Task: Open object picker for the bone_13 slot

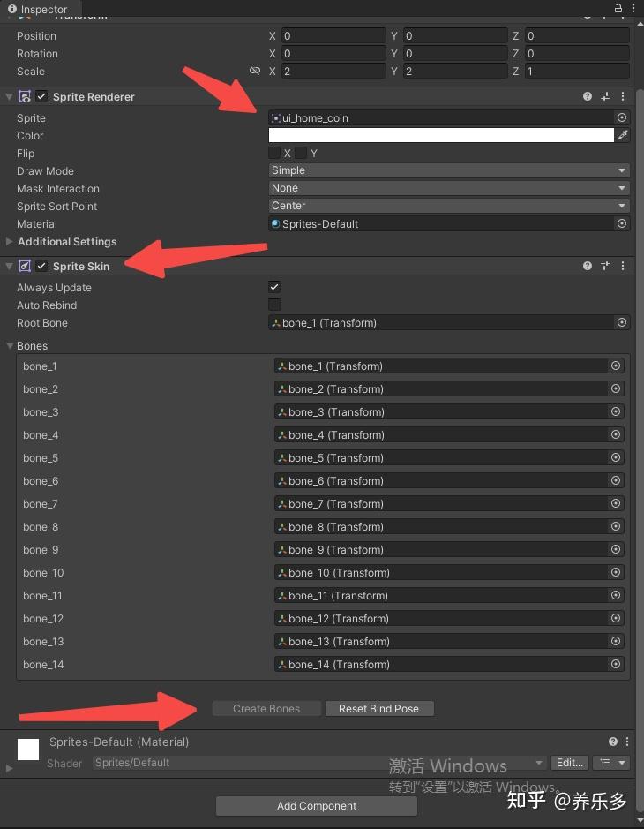Action: 616,641
